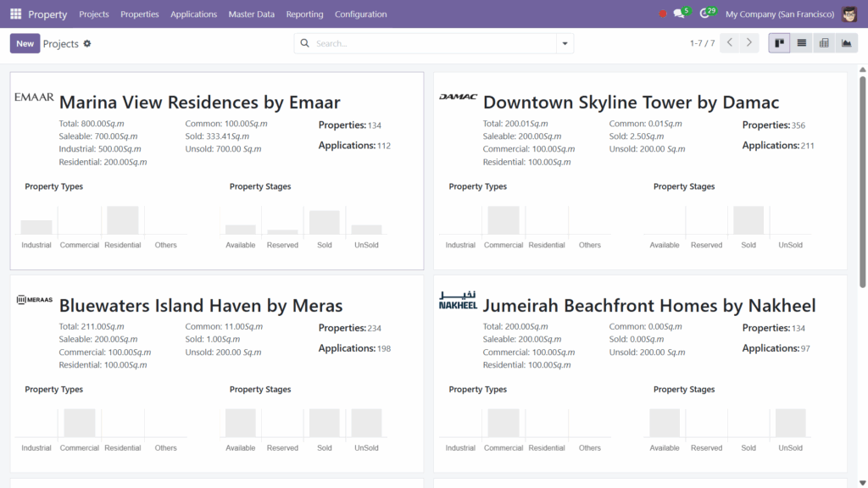Go to previous page of records
868x488 pixels.
point(730,42)
